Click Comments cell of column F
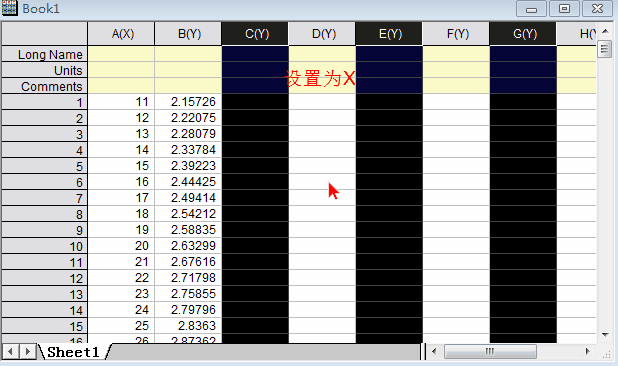 456,86
